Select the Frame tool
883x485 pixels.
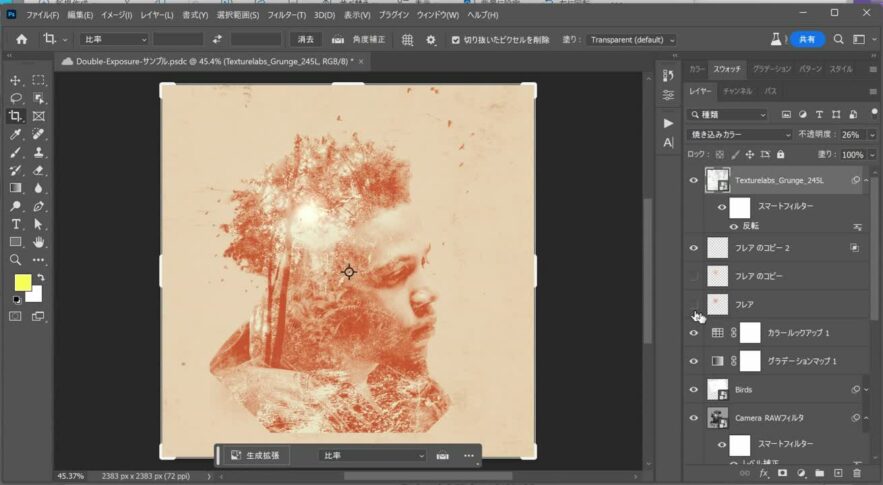tap(38, 116)
